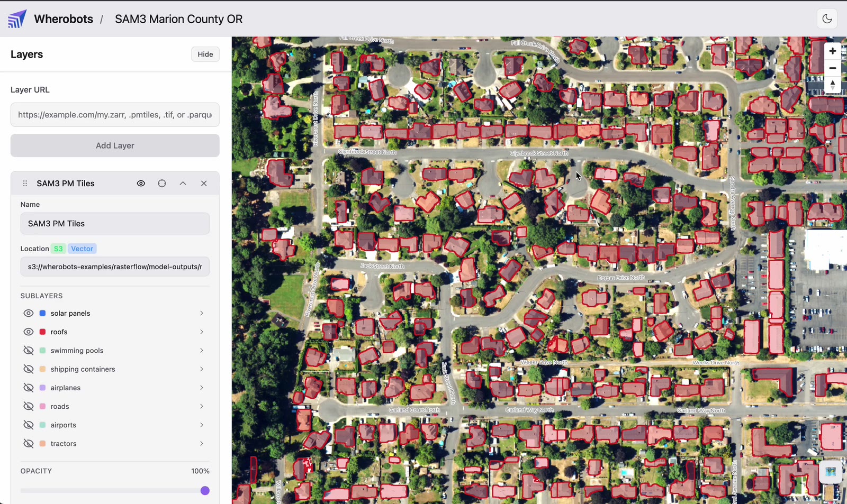The width and height of the screenshot is (847, 504).
Task: Edit the layer Name field
Action: coord(115,224)
